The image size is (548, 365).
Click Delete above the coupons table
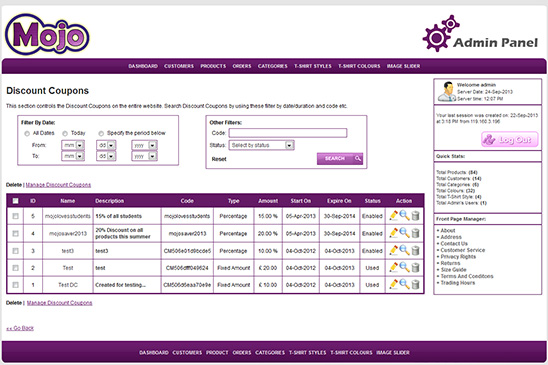click(x=14, y=185)
